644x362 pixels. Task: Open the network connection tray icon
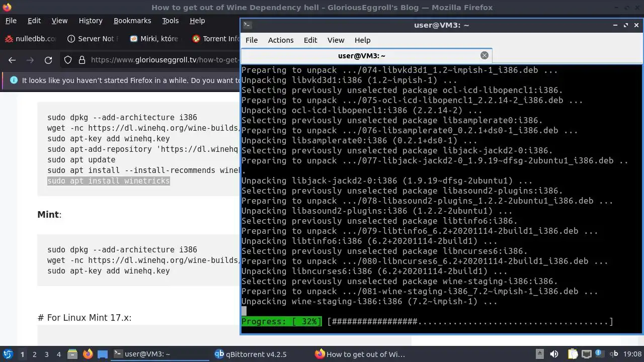[586, 354]
